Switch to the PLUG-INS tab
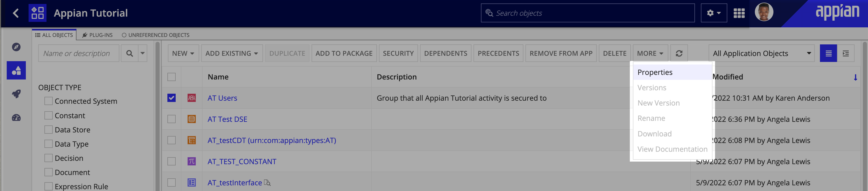Screen dimensions: 868x191 tap(98, 35)
